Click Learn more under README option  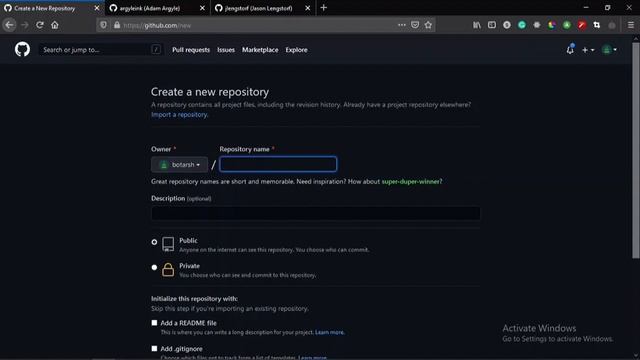coord(329,332)
